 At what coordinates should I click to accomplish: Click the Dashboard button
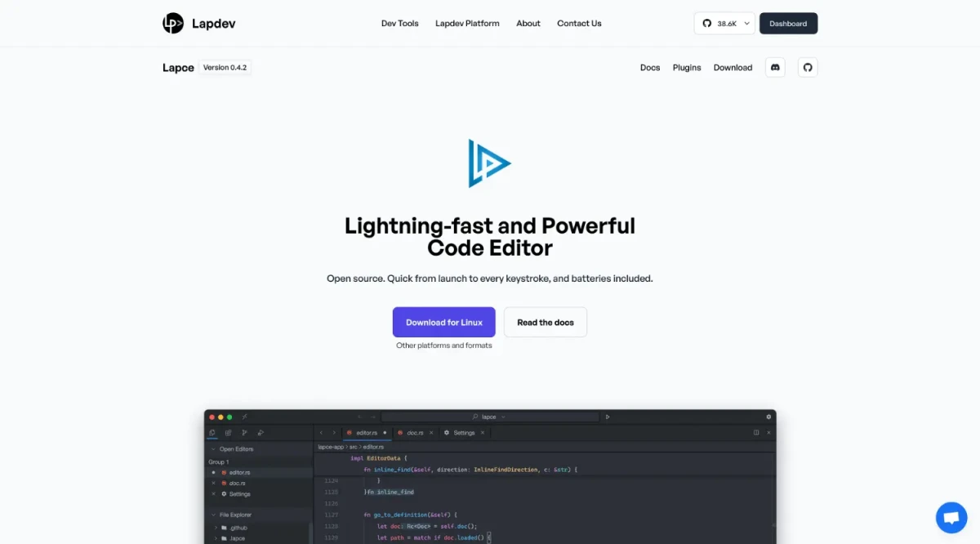coord(788,24)
